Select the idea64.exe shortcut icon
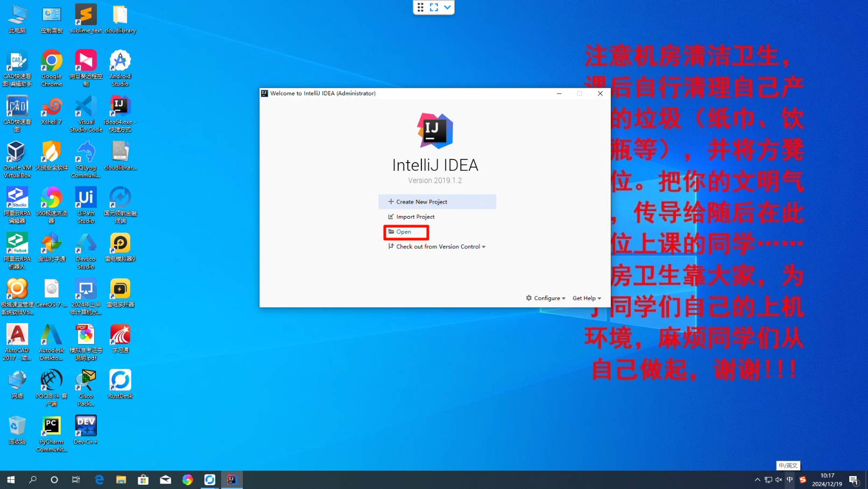 (120, 114)
